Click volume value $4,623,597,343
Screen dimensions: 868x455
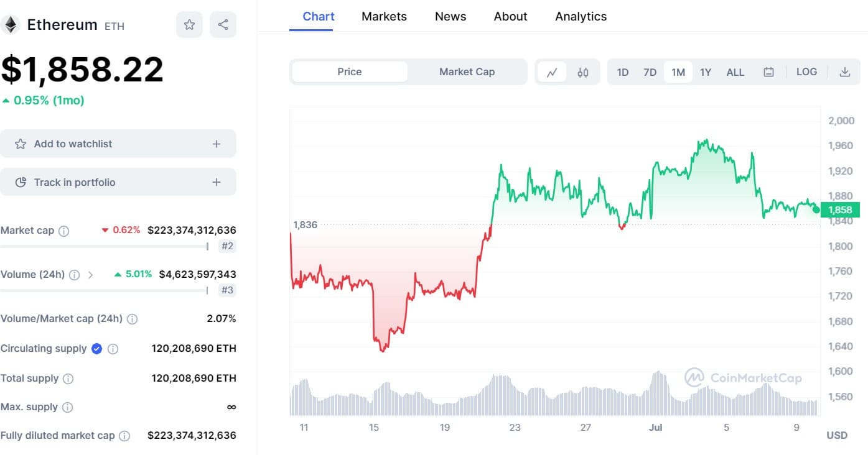coord(198,275)
